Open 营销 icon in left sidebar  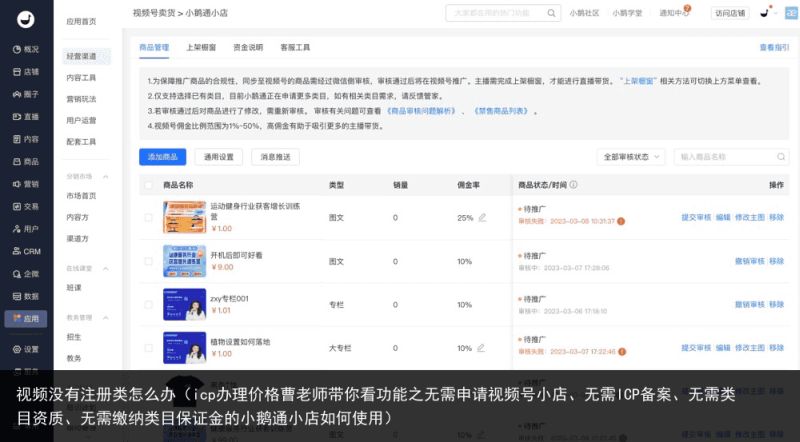pos(17,184)
